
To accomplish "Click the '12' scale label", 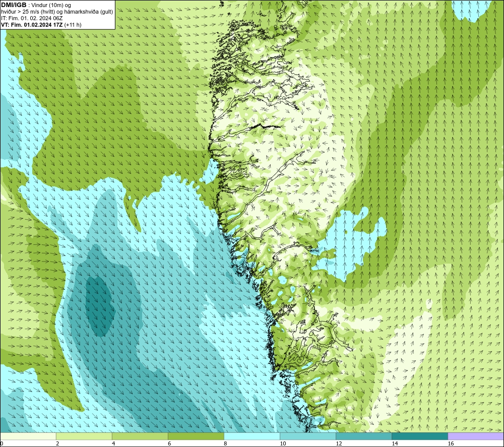I will click(x=339, y=443).
